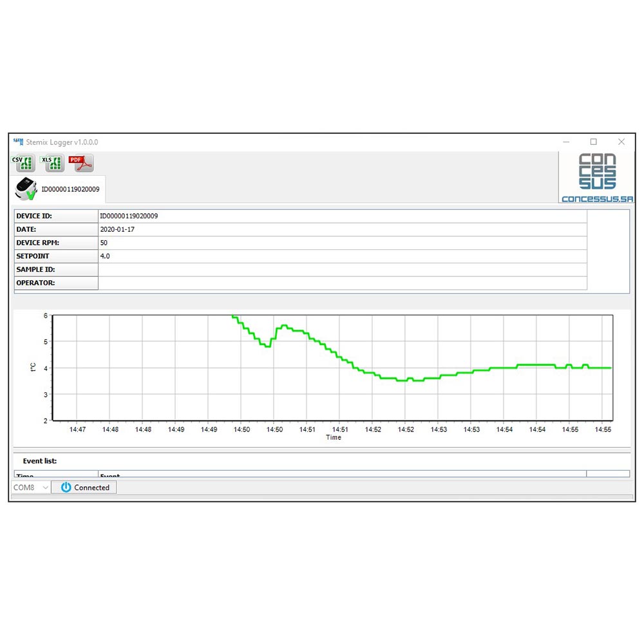Select the SETPOINT value of 4.0

[x=104, y=256]
